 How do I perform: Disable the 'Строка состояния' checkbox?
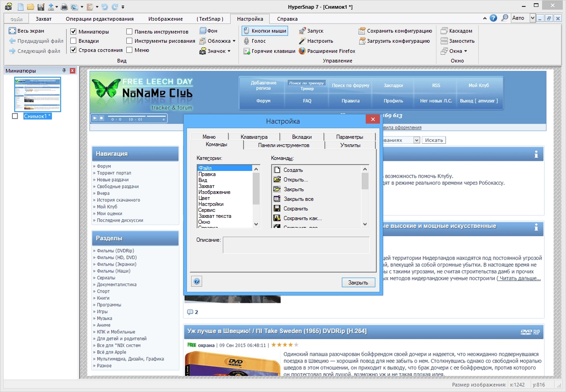74,50
